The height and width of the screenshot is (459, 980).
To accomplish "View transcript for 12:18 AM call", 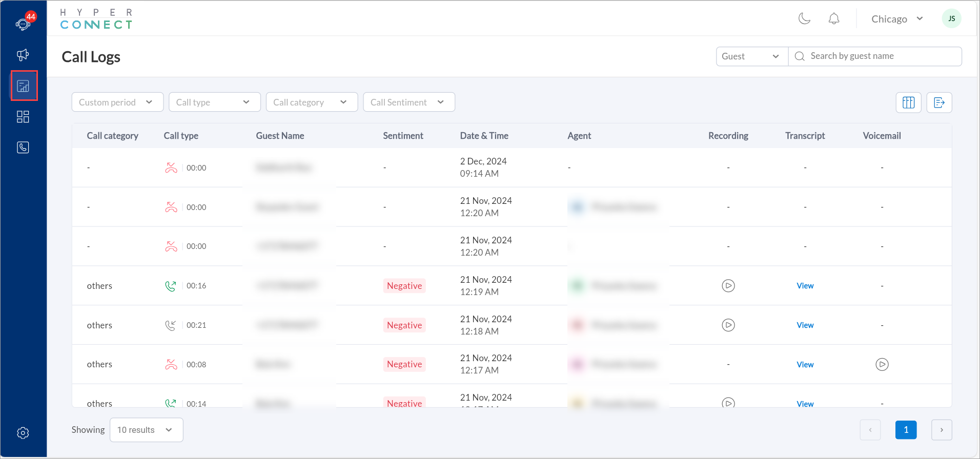I will tap(805, 325).
